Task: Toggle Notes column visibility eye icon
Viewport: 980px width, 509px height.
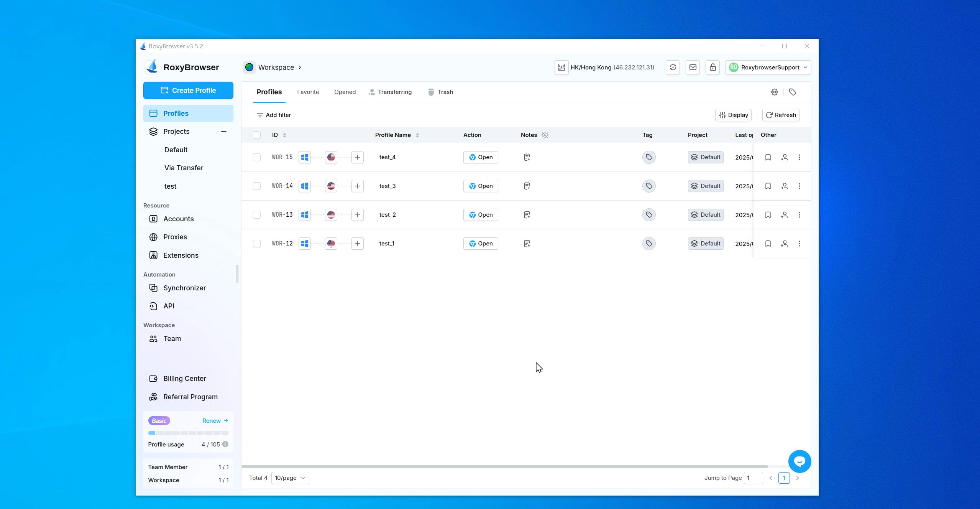Action: pos(545,135)
